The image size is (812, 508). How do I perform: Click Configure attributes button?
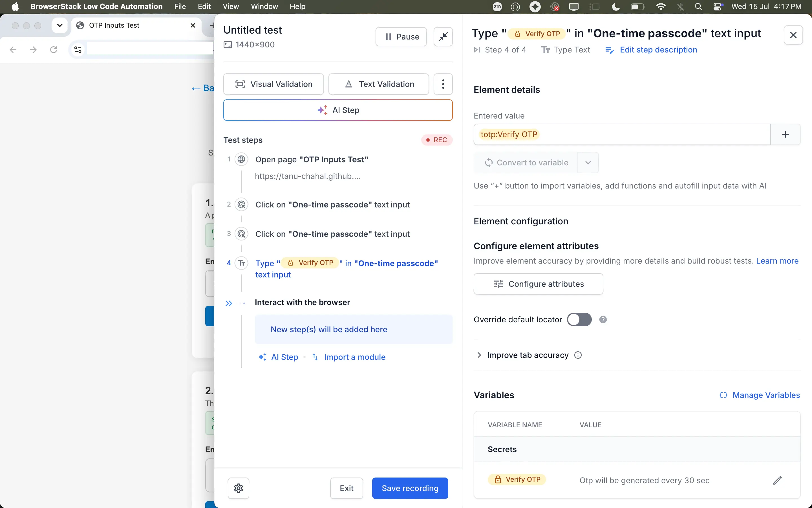pos(538,284)
